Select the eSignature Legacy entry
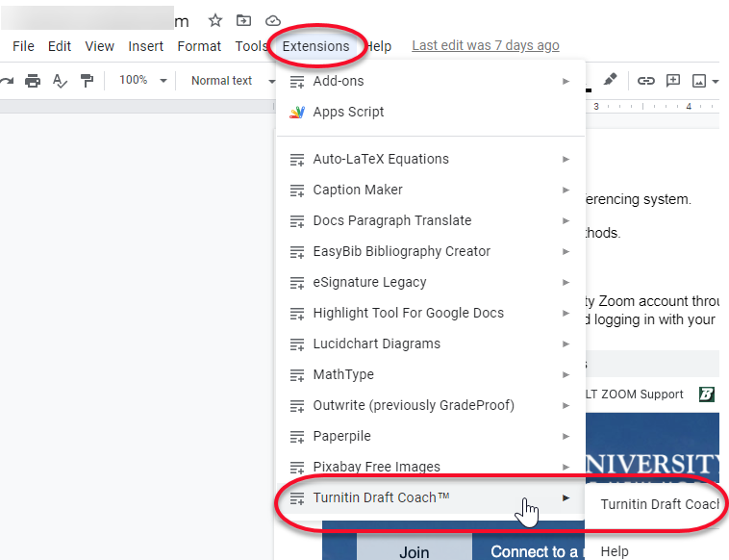This screenshot has height=560, width=729. [431, 282]
